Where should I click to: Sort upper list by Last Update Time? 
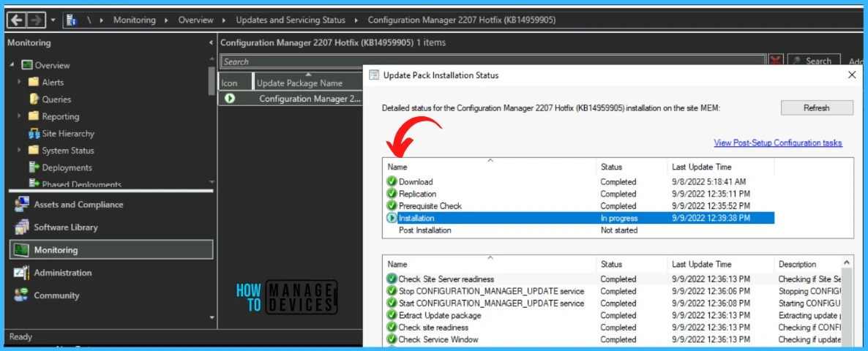click(720, 167)
